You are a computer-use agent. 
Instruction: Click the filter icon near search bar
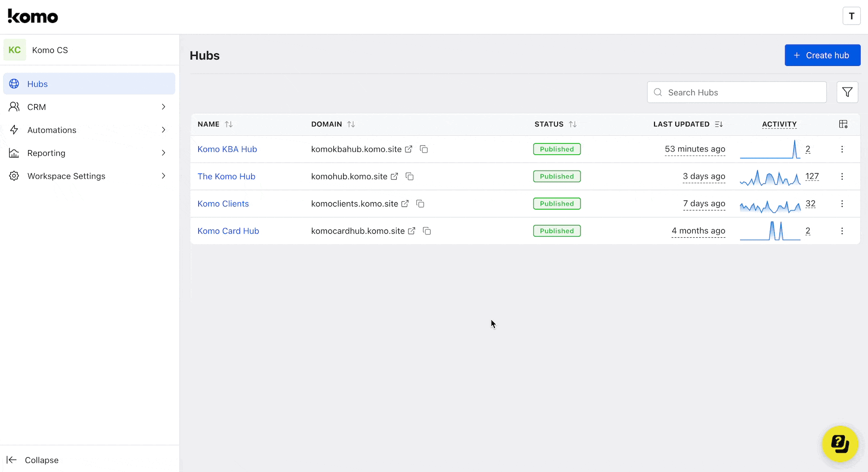pos(847,92)
